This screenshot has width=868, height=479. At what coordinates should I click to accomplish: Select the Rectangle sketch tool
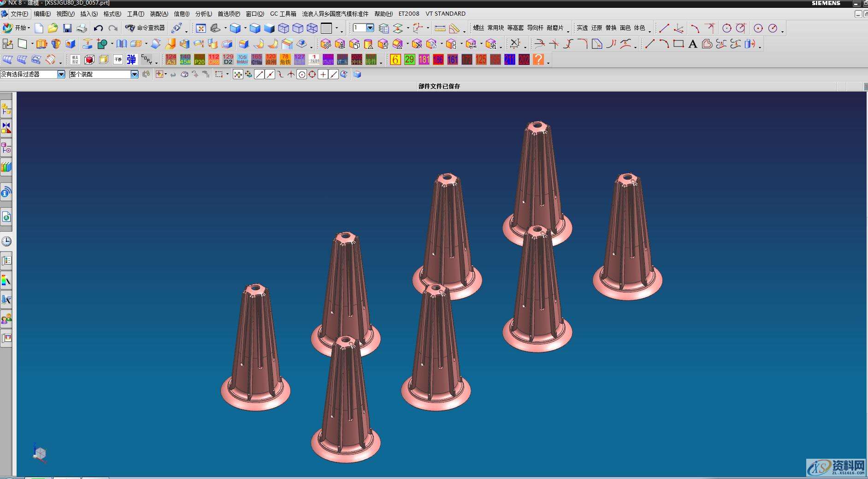[x=678, y=44]
